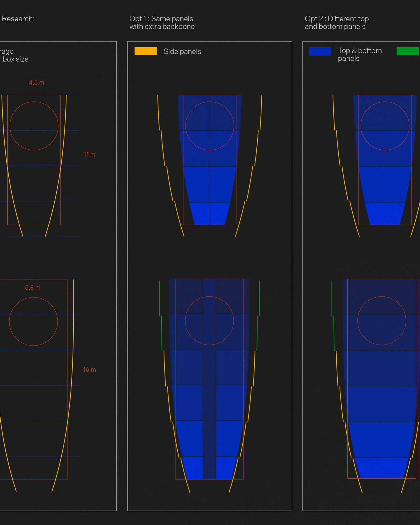The image size is (420, 525).
Task: Pick the green legend swatch
Action: (408, 51)
